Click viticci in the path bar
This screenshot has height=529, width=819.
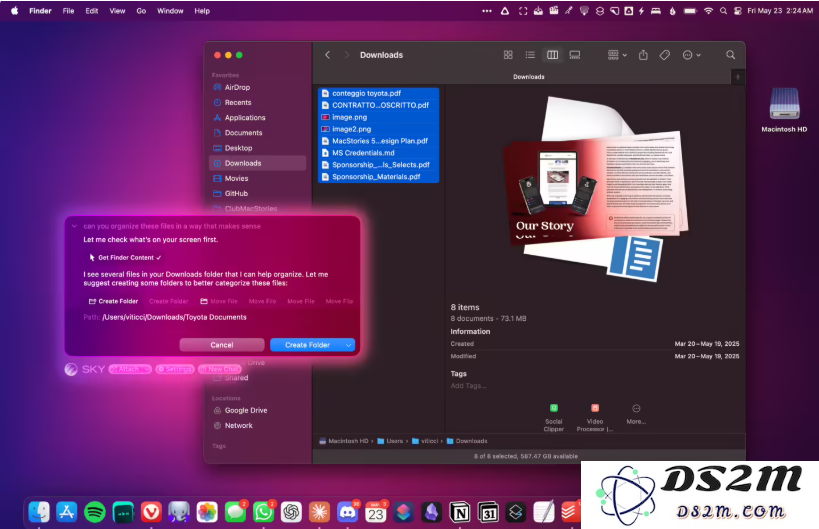[425, 441]
